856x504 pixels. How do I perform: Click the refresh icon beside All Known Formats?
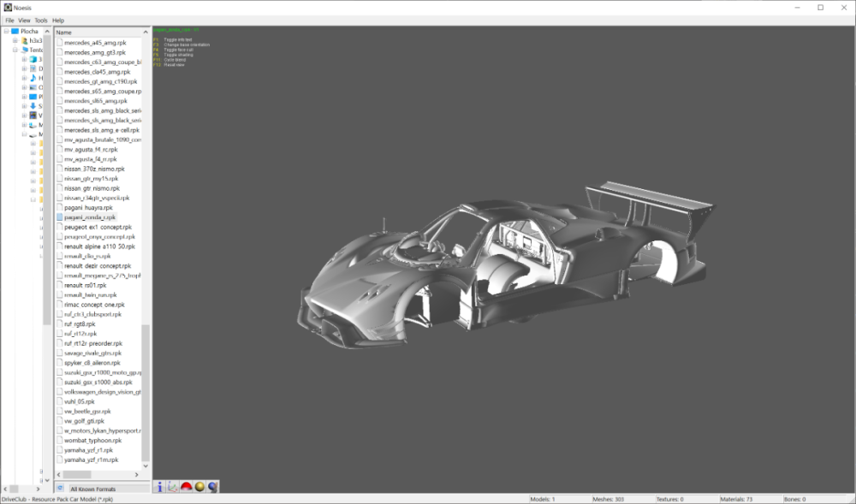click(60, 489)
